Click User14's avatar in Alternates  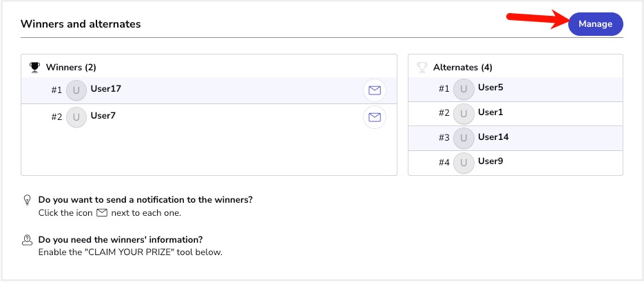[464, 138]
